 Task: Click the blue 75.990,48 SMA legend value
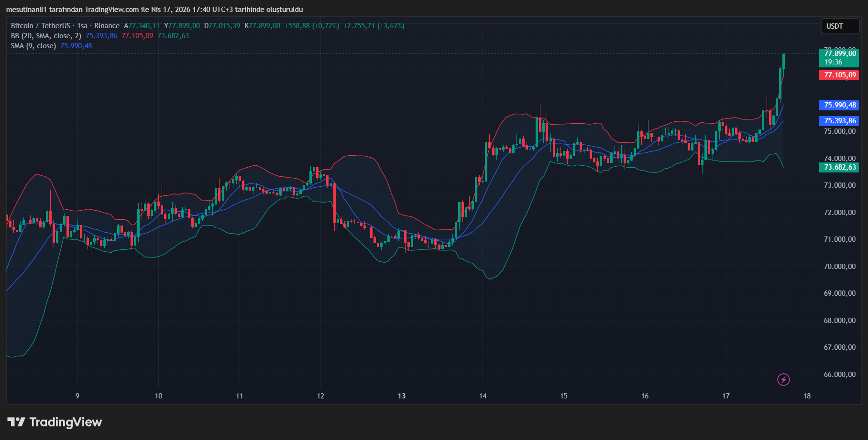pos(76,45)
